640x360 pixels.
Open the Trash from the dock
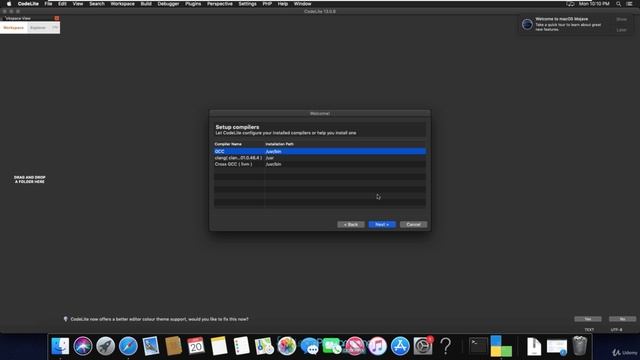tap(580, 346)
